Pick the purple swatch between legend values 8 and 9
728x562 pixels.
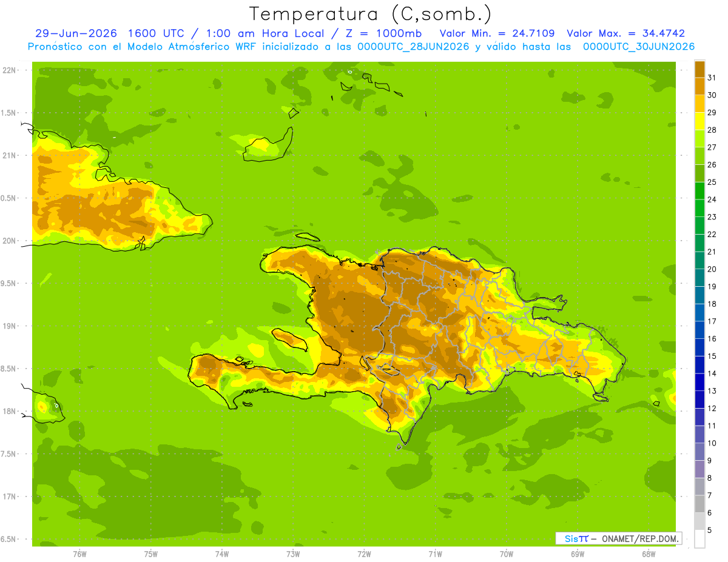point(699,469)
